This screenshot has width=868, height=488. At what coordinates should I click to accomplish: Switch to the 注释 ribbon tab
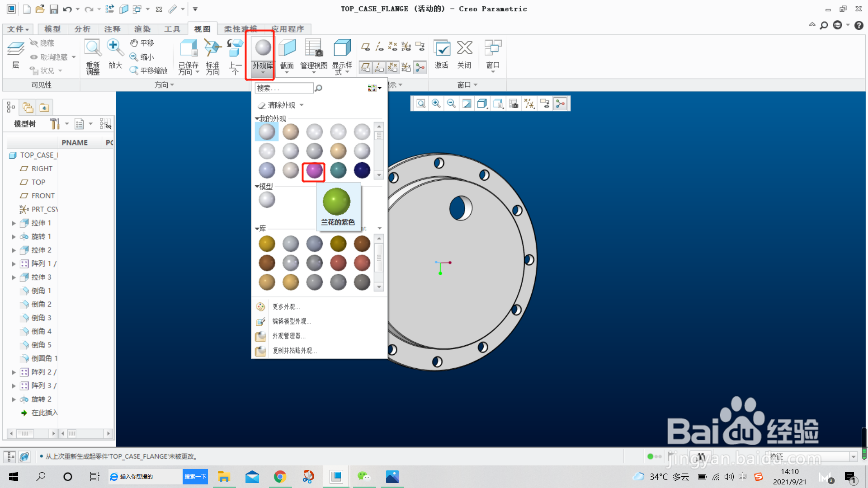coord(112,29)
